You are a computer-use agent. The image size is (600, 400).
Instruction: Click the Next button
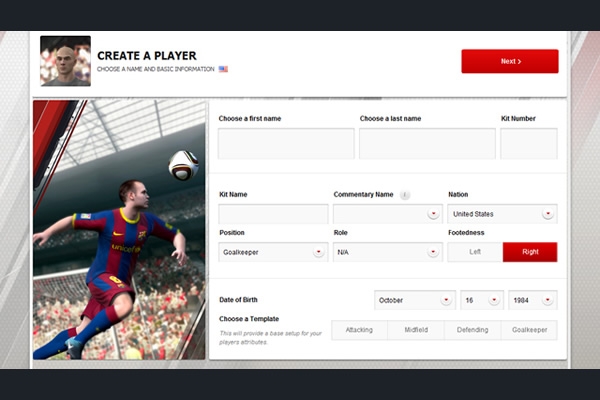(510, 61)
